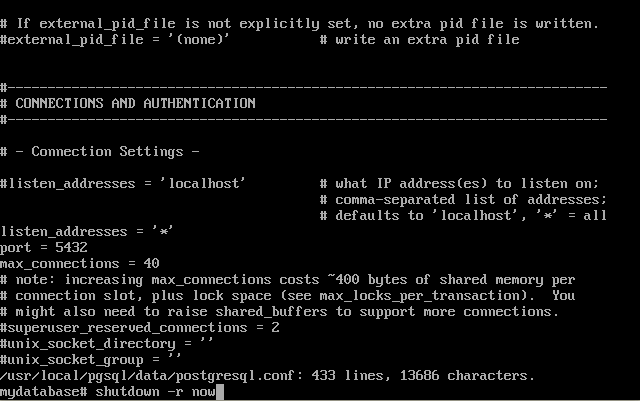Click the '#external_pid_file = '(none)'' line

115,40
